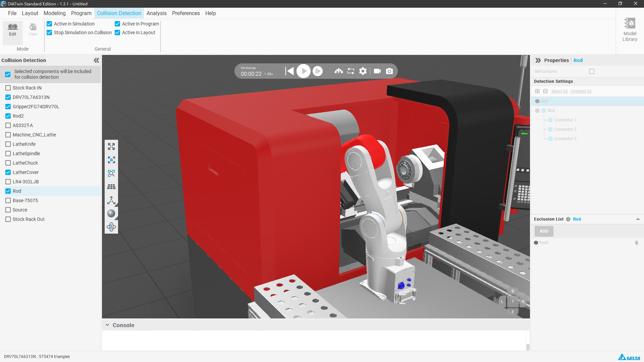Check the Stock Rack IN component
This screenshot has width=644, height=362.
8,88
